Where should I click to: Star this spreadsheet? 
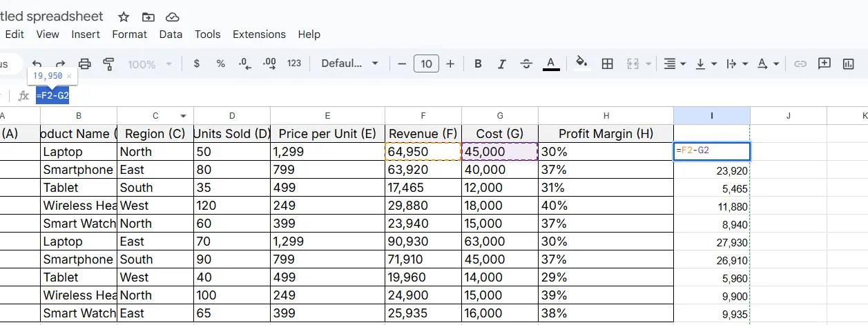(x=124, y=17)
